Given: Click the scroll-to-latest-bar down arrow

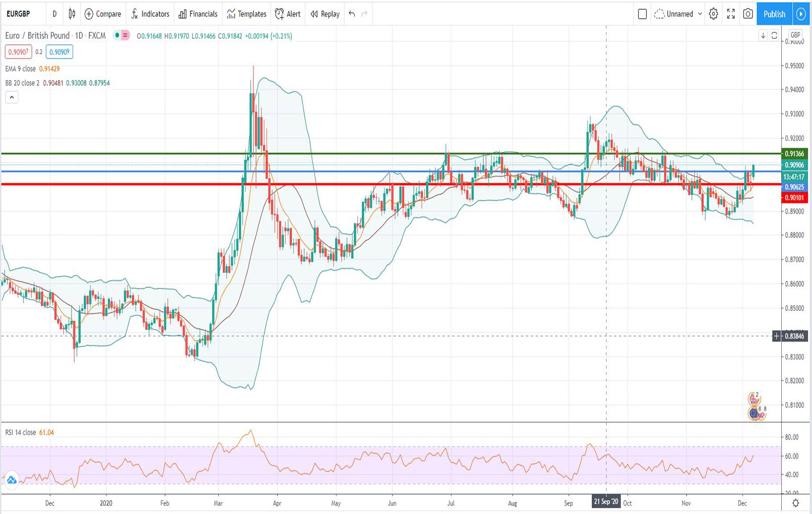Looking at the screenshot, I should point(763,36).
